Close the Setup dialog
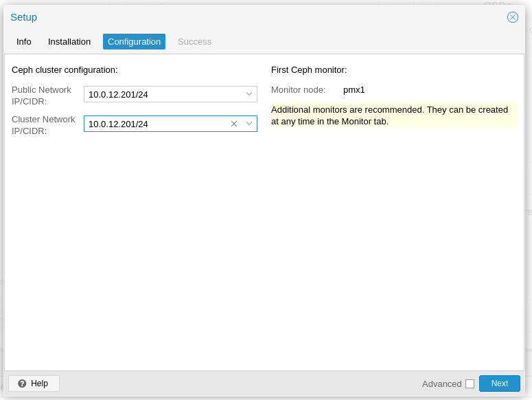Viewport: 532px width, 400px height. coord(513,17)
